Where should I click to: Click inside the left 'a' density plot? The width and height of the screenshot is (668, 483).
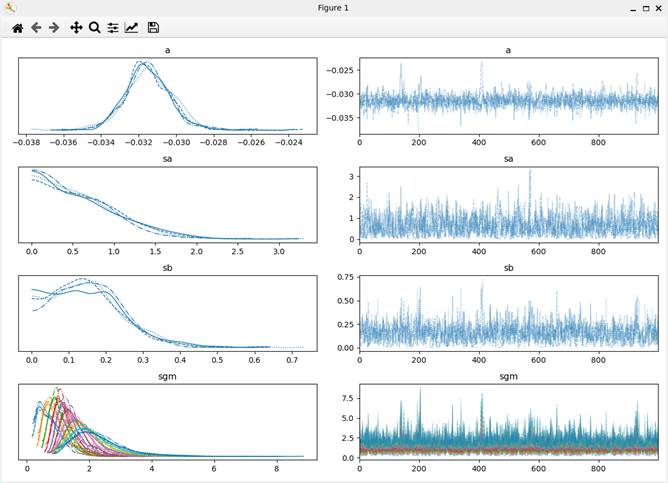167,95
